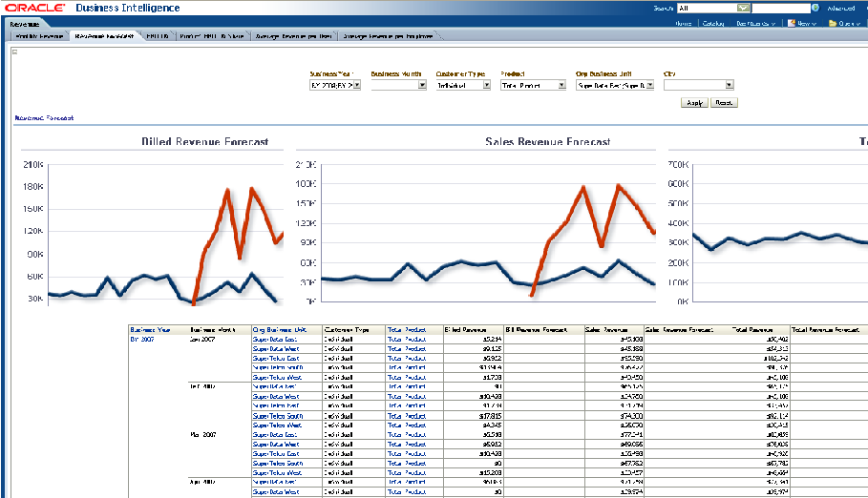Viewport: 868px width, 498px height.
Task: Expand the Business Year dropdown
Action: point(357,85)
